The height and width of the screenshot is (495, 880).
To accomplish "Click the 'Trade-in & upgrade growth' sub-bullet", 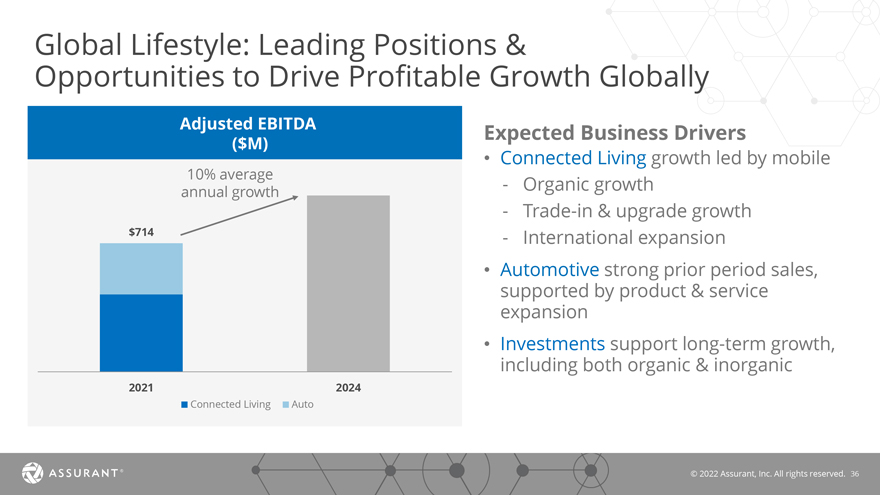I will click(637, 211).
